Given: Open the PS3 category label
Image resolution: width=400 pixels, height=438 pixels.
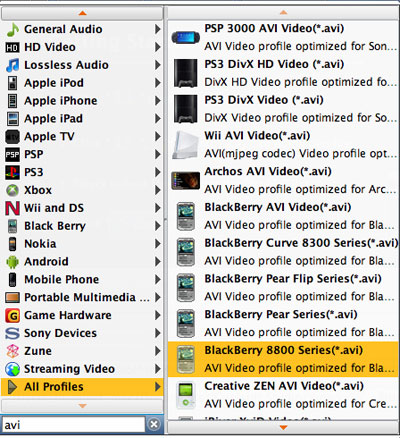Looking at the screenshot, I should (34, 172).
